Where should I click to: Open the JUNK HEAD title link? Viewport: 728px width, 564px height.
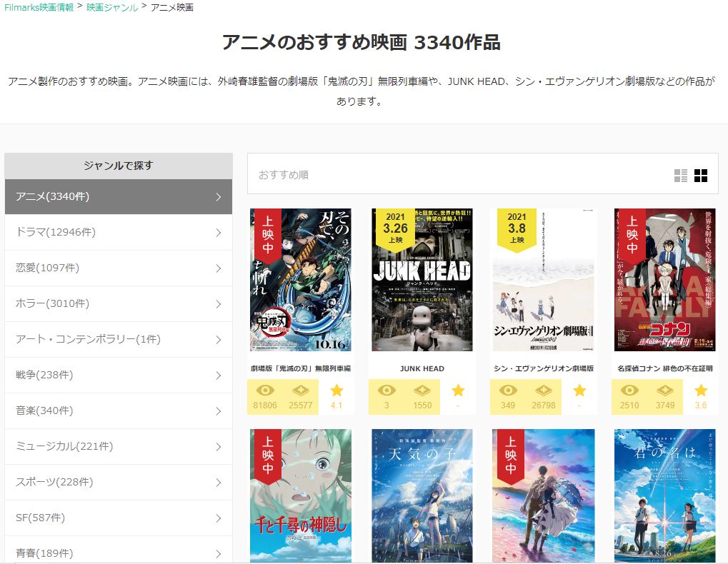coord(422,368)
